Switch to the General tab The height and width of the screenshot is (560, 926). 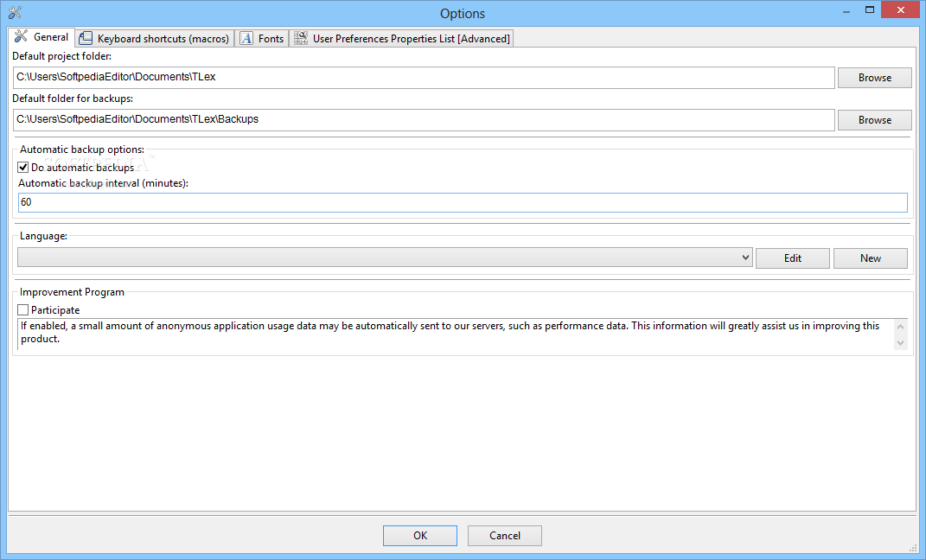pos(42,37)
